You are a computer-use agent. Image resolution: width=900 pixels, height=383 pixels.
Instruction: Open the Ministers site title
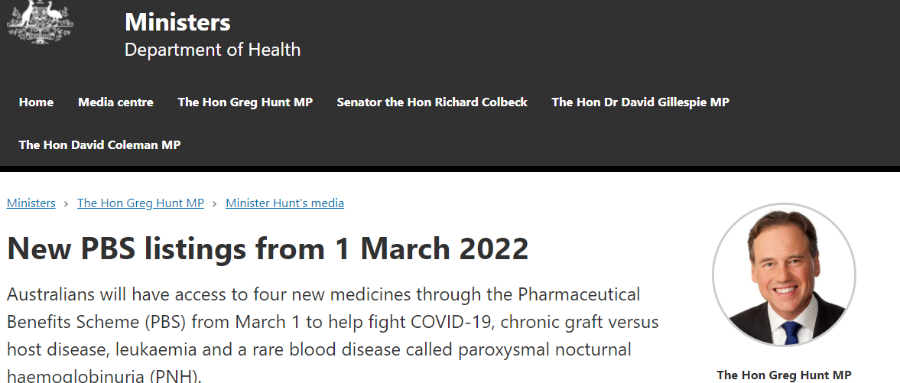177,22
